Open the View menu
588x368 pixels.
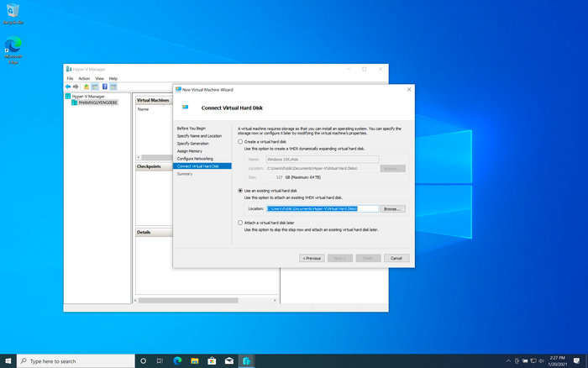tap(99, 78)
